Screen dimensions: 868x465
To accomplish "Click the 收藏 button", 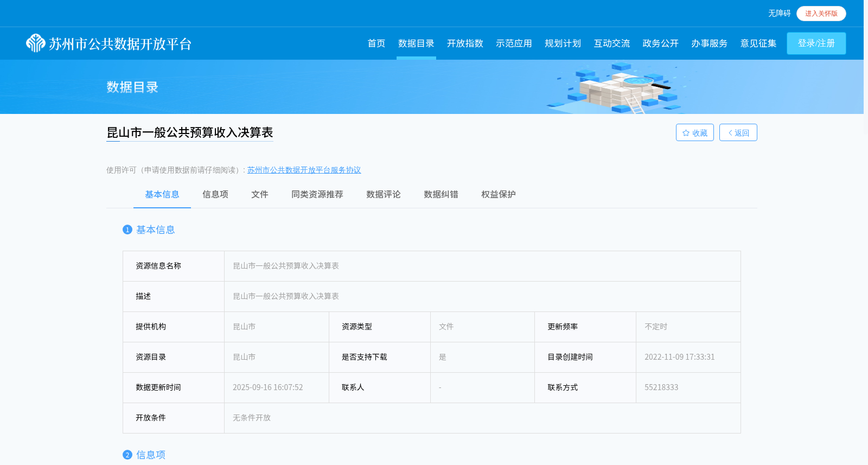I will 695,132.
